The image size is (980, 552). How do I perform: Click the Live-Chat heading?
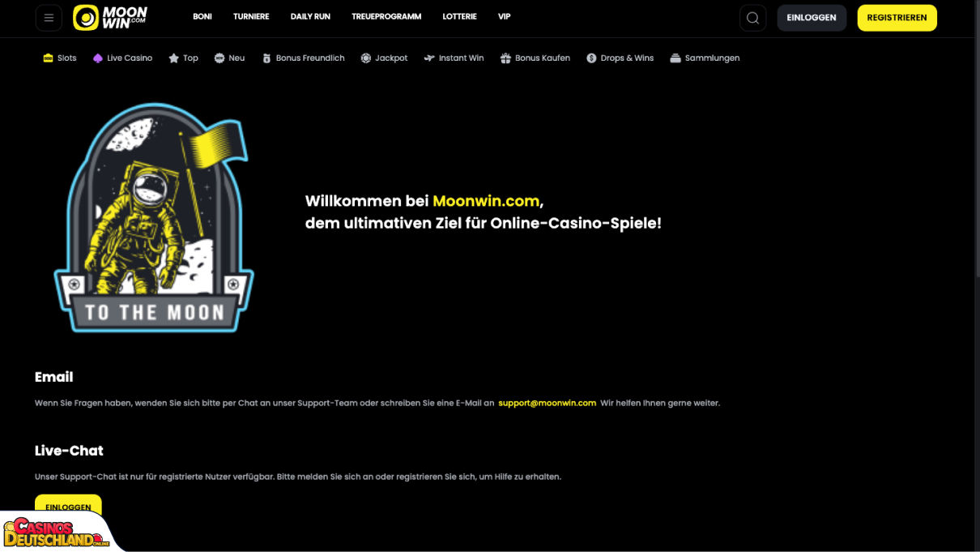pyautogui.click(x=69, y=451)
